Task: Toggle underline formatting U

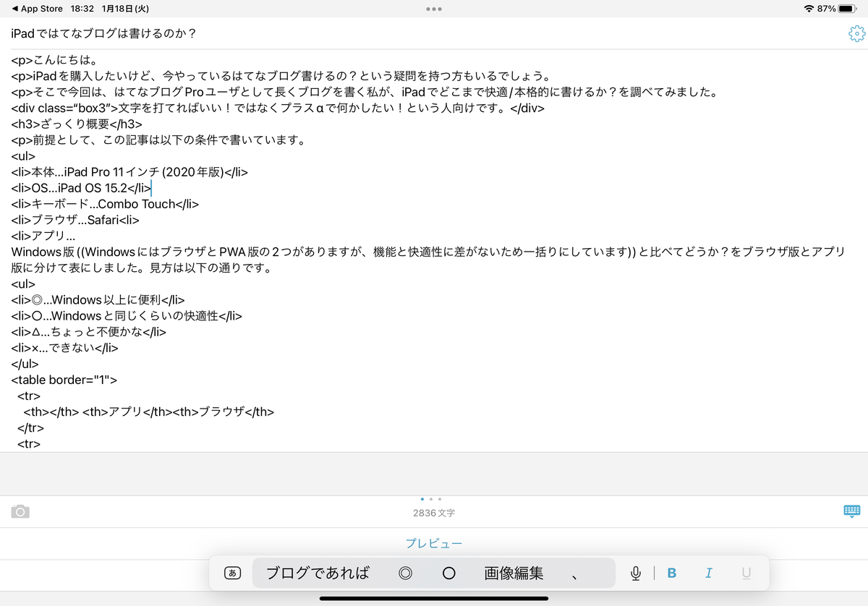Action: (746, 573)
